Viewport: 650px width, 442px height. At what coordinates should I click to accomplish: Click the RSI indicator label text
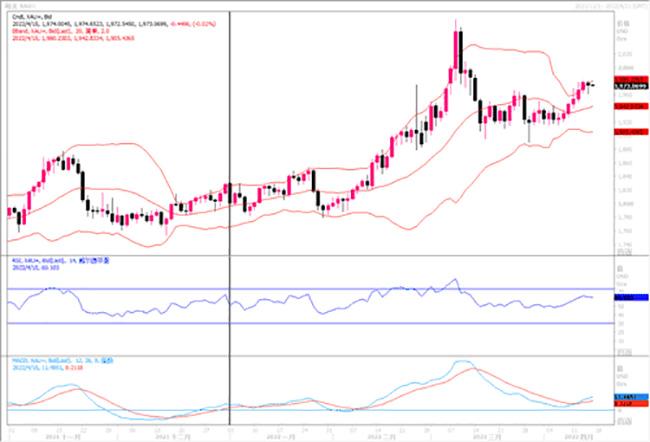tap(40, 264)
